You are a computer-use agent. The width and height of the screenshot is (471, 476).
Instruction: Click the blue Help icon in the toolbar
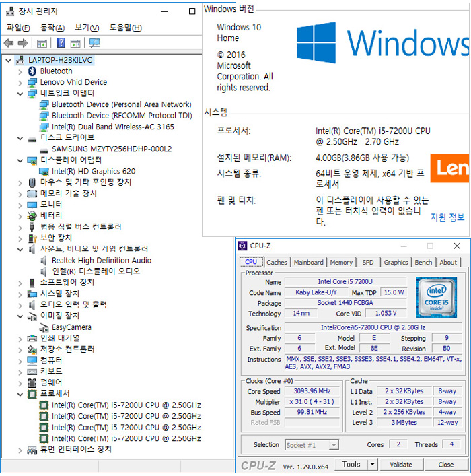tap(61, 43)
